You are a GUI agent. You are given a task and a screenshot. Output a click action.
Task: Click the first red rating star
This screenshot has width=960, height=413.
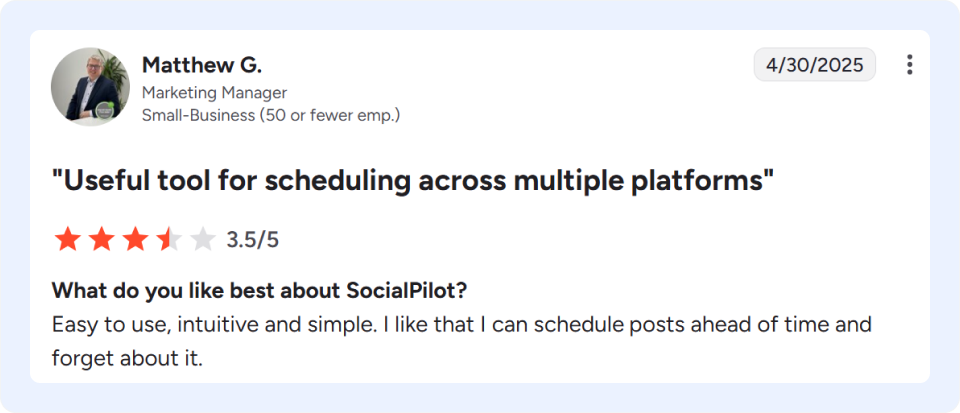tap(67, 239)
